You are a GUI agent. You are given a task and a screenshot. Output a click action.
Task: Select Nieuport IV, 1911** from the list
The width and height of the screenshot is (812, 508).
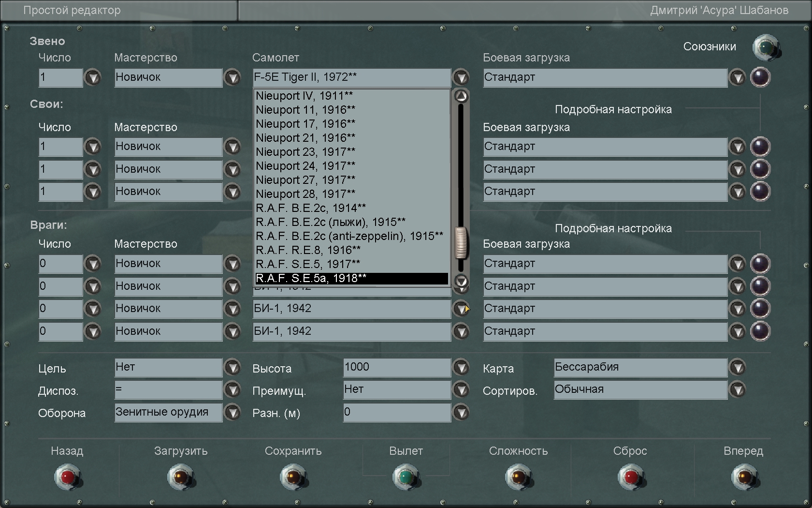(352, 96)
